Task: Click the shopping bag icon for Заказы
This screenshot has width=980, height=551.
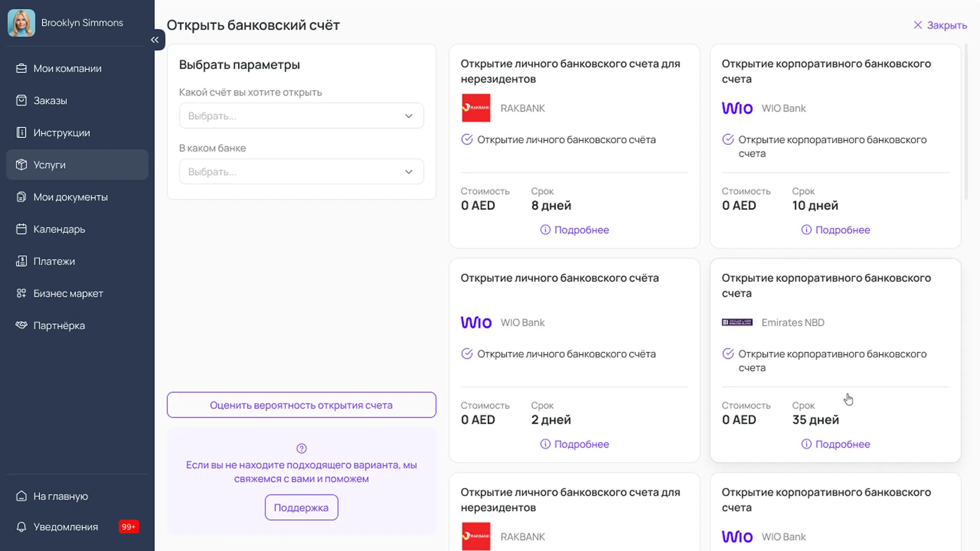Action: [21, 101]
